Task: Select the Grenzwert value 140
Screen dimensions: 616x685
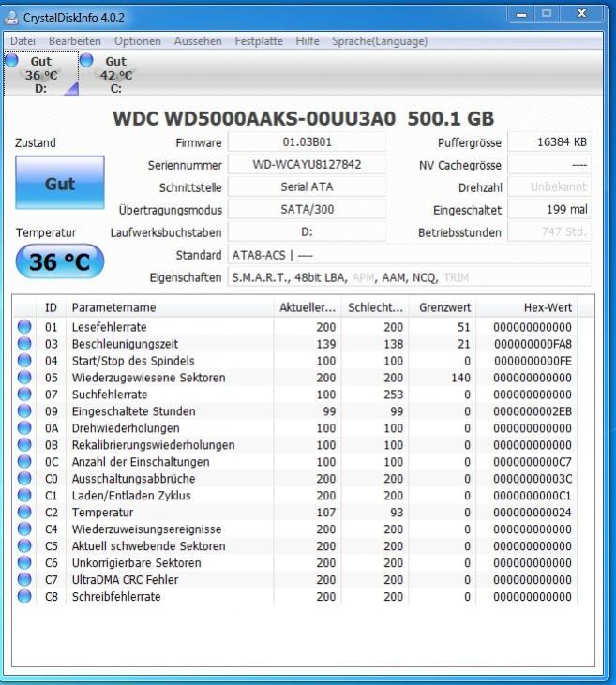Action: (460, 378)
